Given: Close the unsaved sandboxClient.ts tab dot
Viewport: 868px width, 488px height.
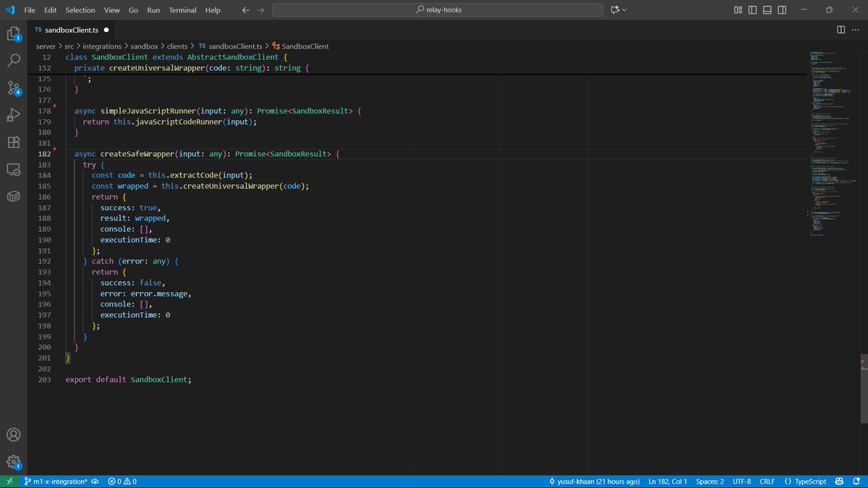Looking at the screenshot, I should coord(106,30).
